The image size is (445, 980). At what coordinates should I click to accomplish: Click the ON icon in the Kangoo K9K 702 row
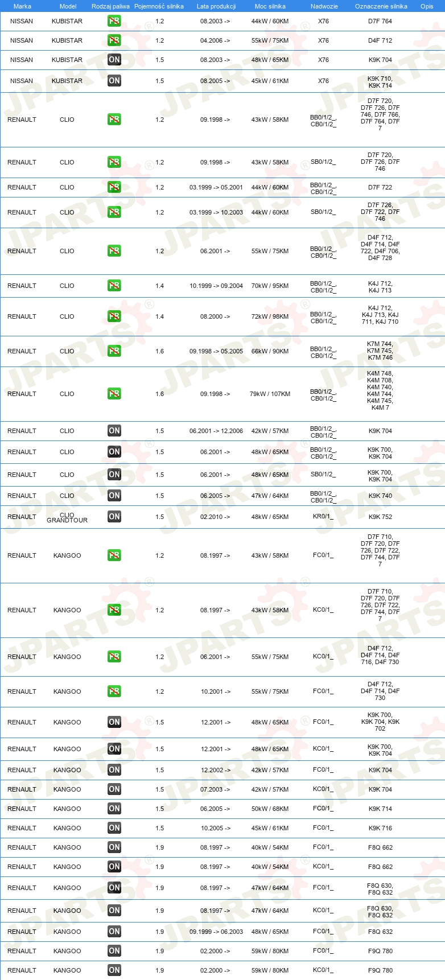point(114,722)
